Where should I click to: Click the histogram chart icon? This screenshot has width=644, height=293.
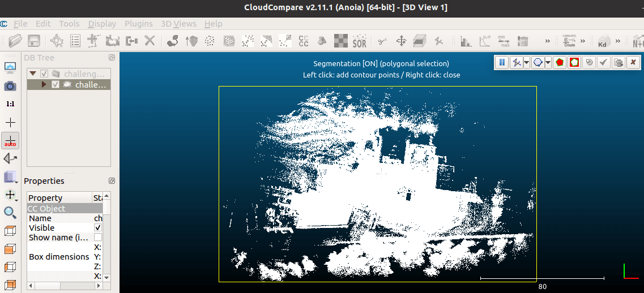466,41
